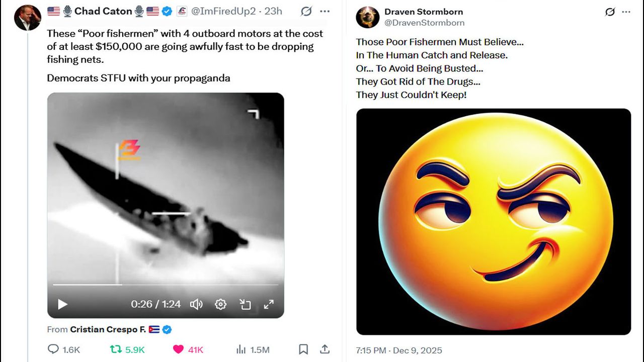Open the more options menu on Draven Stormborn's post

point(626,12)
